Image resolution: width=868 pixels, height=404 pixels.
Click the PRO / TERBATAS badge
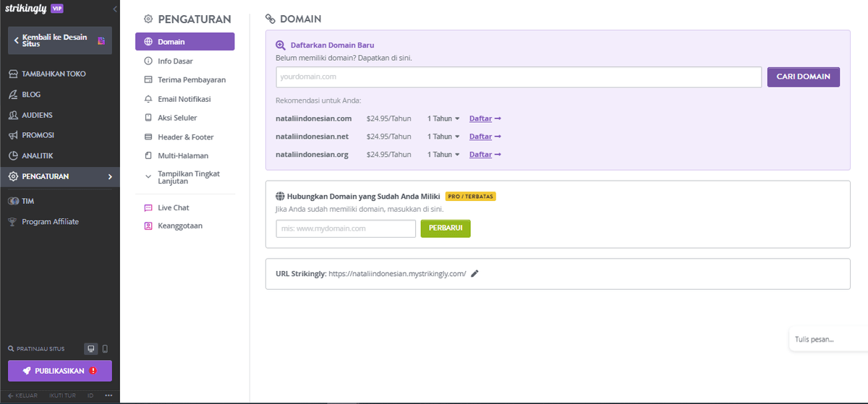pos(470,196)
